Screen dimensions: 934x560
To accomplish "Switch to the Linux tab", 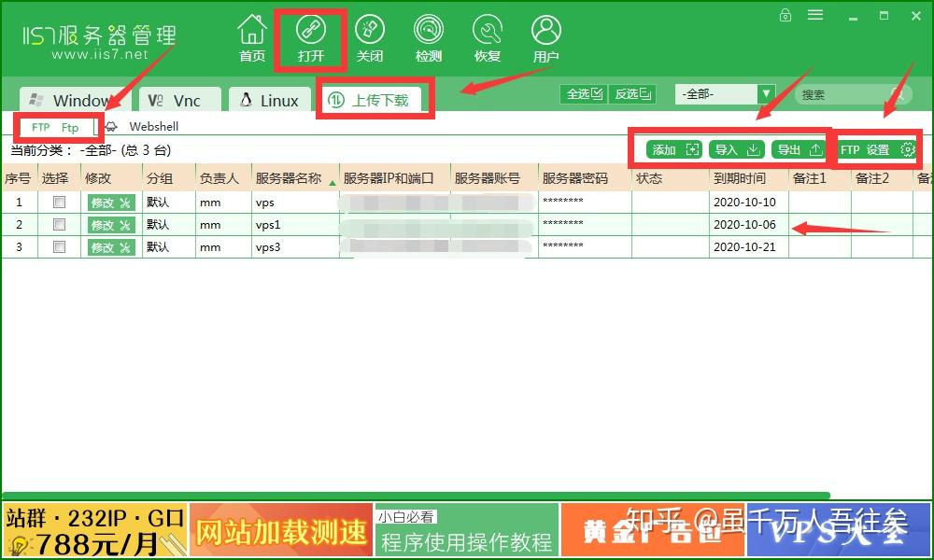I will coord(269,100).
